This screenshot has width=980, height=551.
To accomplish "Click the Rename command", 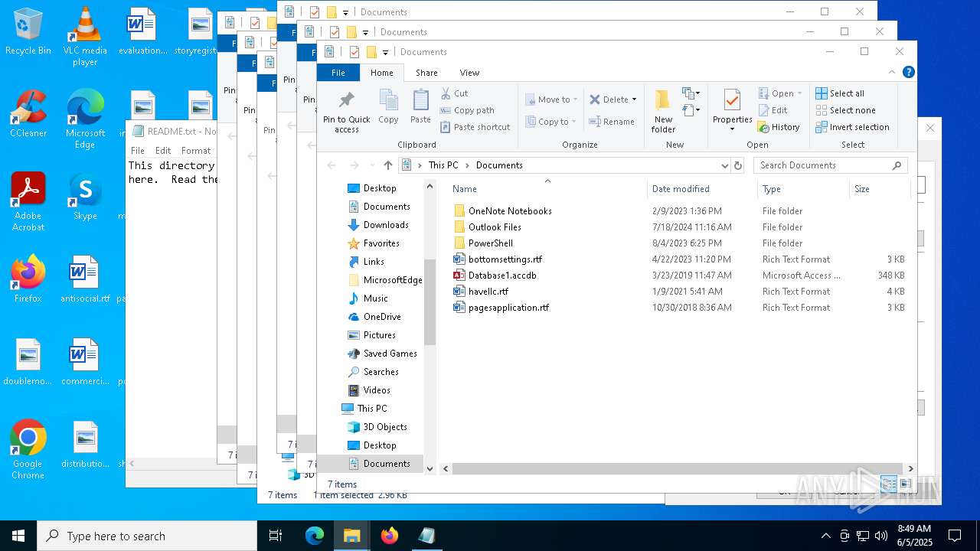I will [x=612, y=122].
